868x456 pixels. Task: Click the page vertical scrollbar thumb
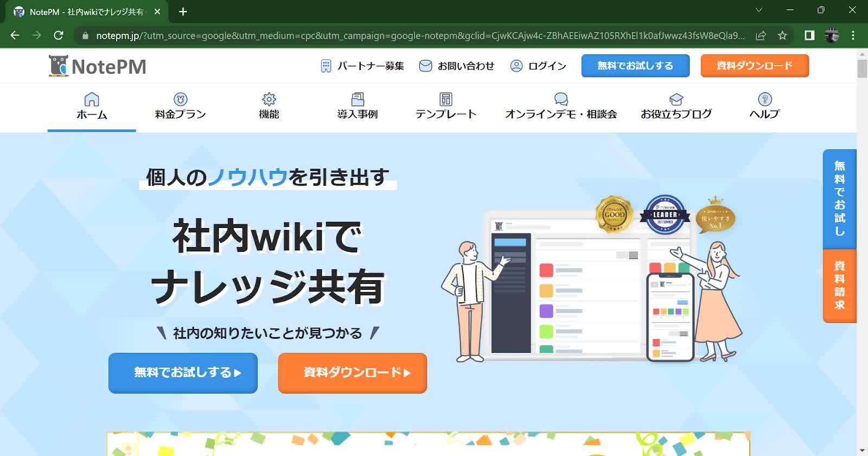[x=862, y=69]
